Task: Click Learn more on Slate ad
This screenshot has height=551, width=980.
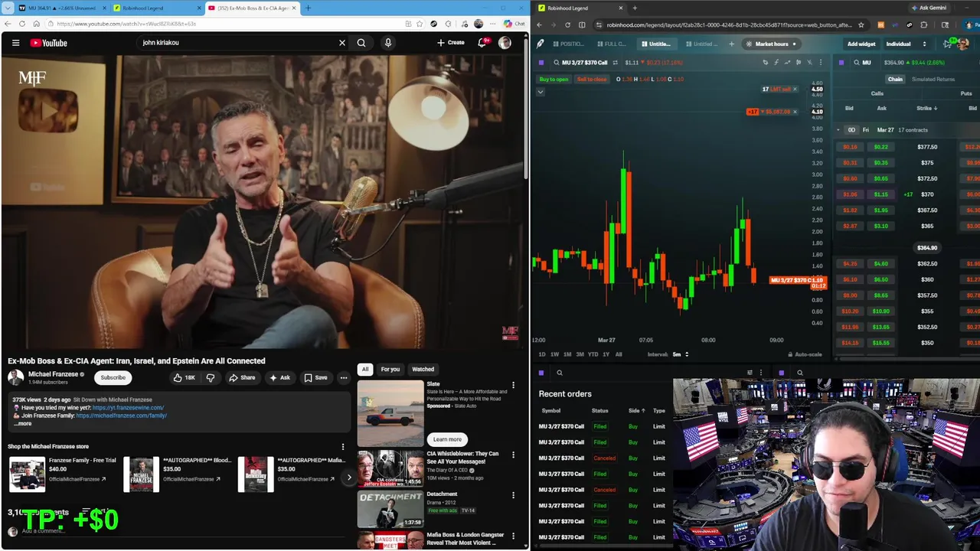Action: 447,439
